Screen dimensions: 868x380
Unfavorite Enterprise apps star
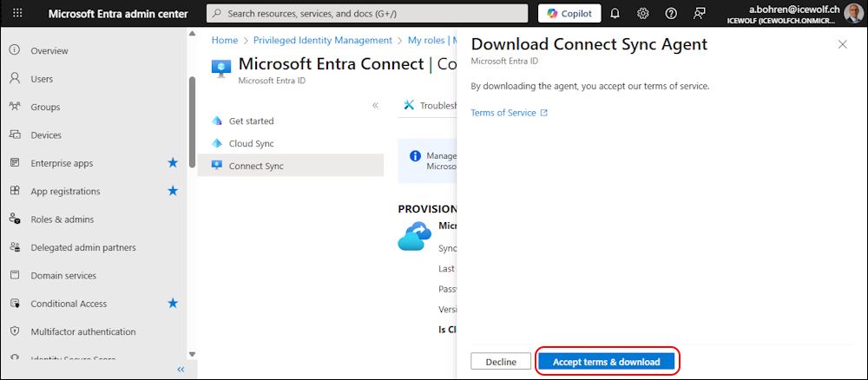click(x=174, y=162)
